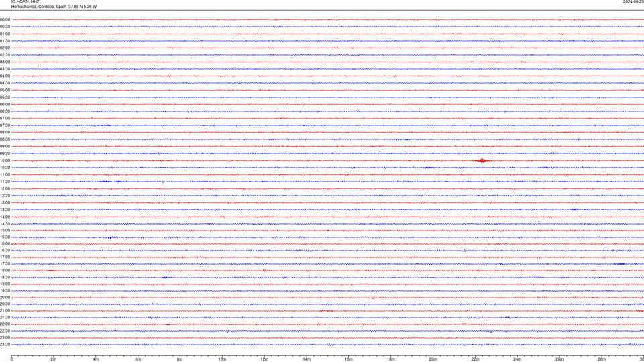
Task: Select the 00:00 time label
Action: [x=5, y=19]
